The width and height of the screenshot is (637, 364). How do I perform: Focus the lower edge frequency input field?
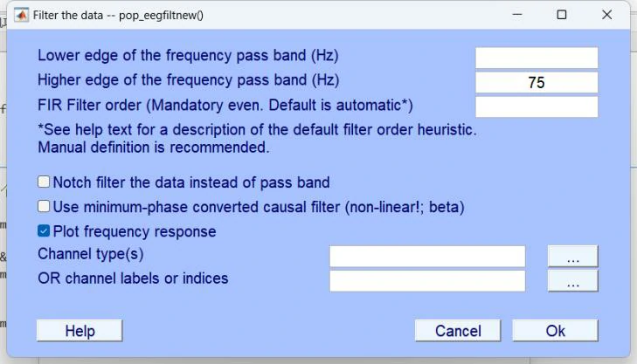point(537,58)
